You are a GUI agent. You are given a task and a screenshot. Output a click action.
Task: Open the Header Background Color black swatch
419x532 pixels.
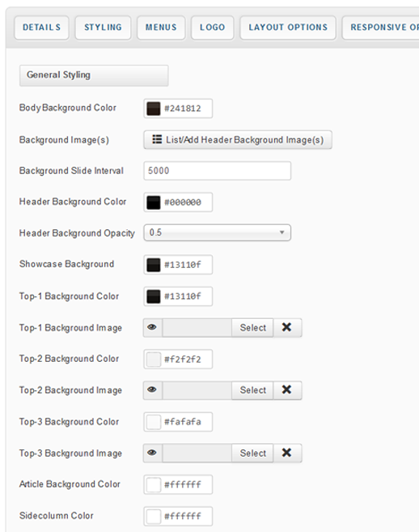coord(153,202)
